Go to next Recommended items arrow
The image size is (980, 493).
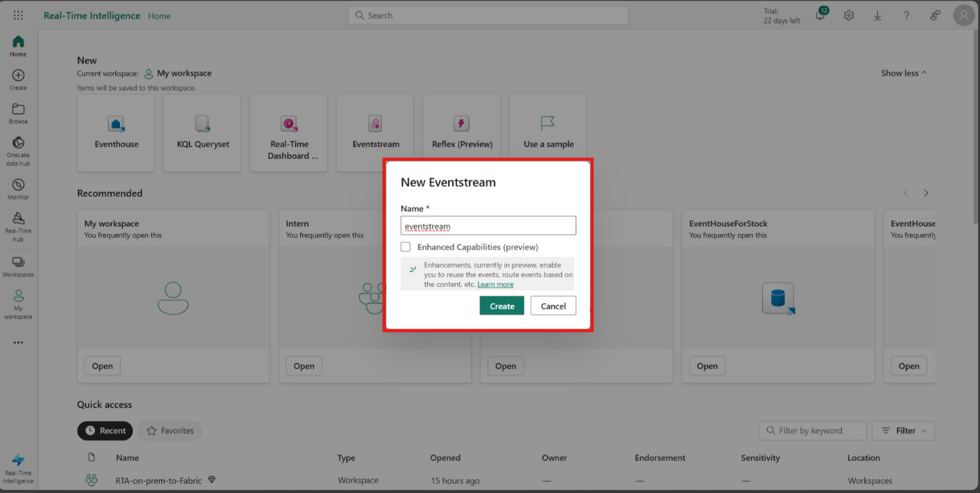[926, 193]
